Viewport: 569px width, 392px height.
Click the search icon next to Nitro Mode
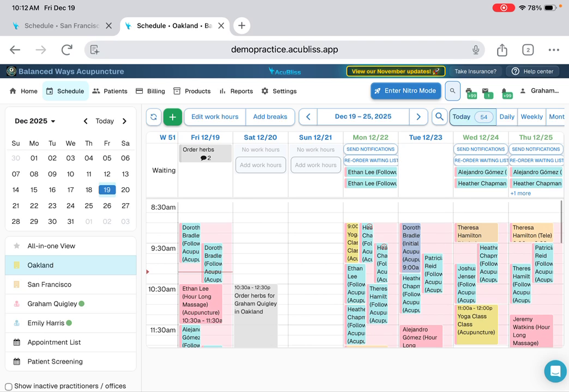[x=452, y=91]
